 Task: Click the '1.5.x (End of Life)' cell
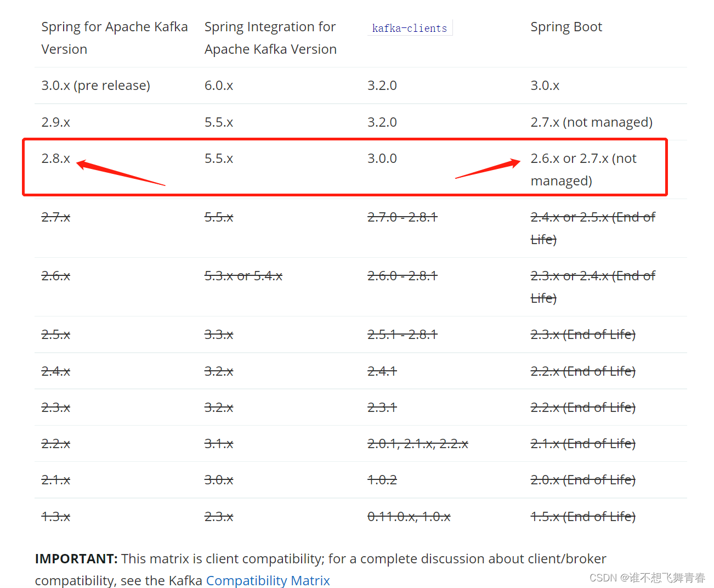pyautogui.click(x=583, y=517)
